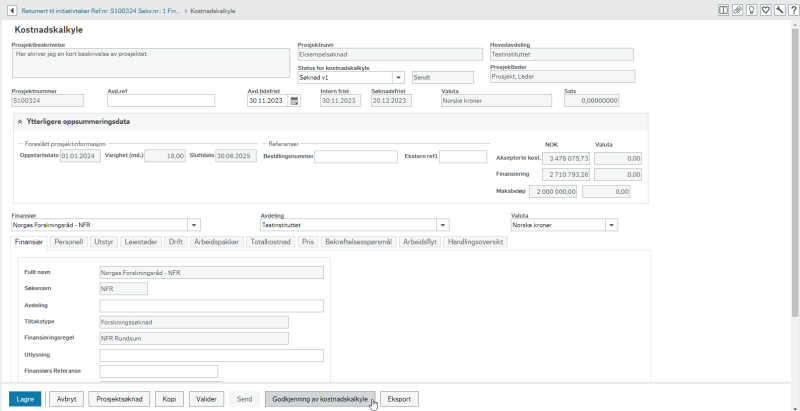Click the Prosjektleder field
The width and height of the screenshot is (800, 411).
562,76
